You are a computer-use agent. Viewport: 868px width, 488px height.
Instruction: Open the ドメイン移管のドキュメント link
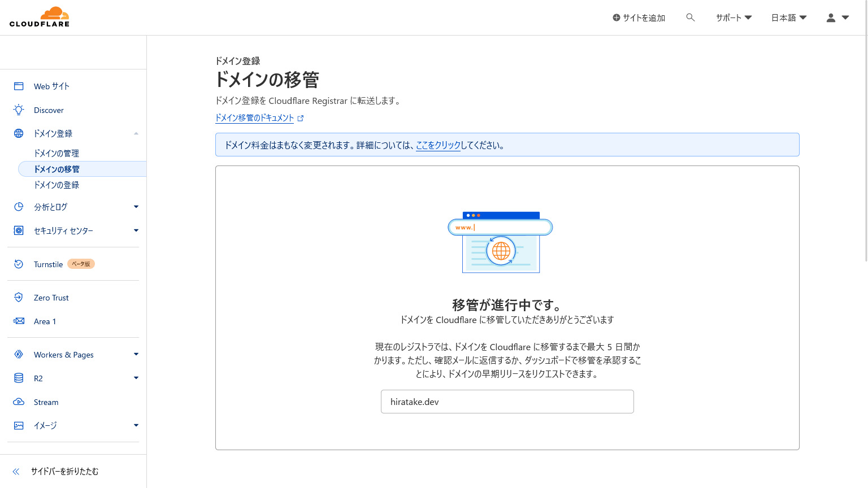254,118
